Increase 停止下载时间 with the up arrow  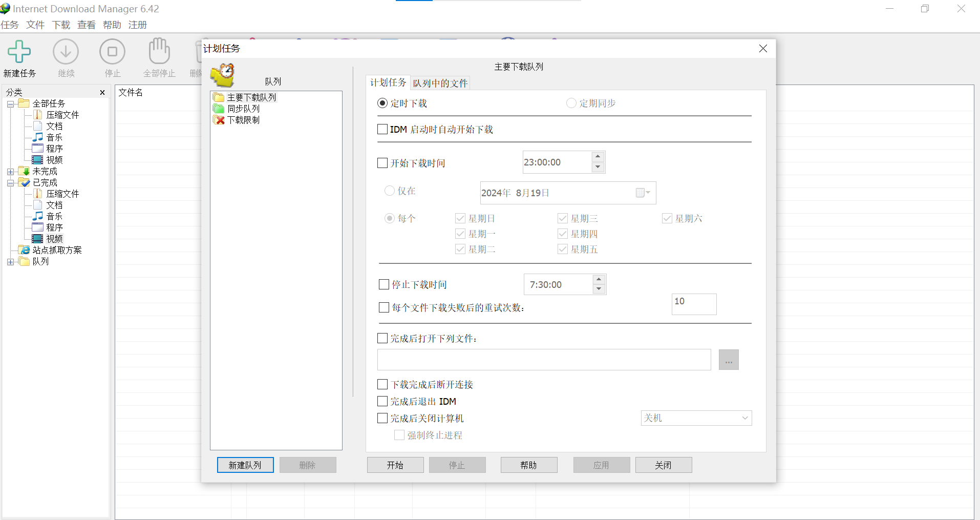(598, 280)
